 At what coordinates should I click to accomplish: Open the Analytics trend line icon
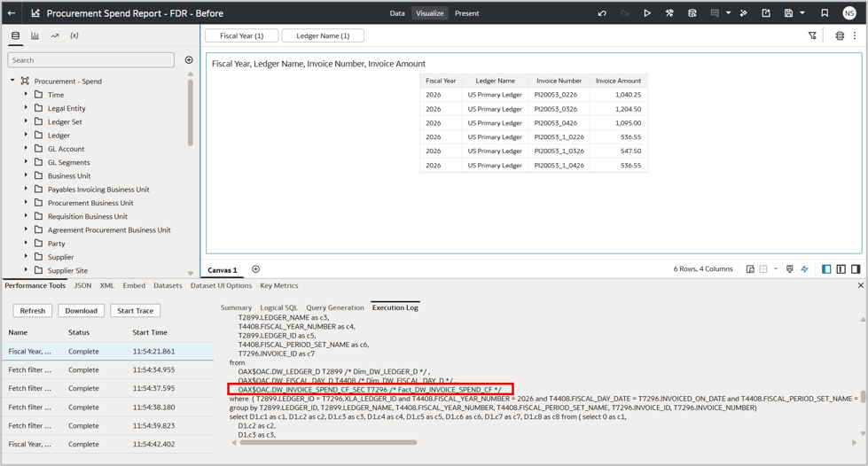[x=55, y=35]
